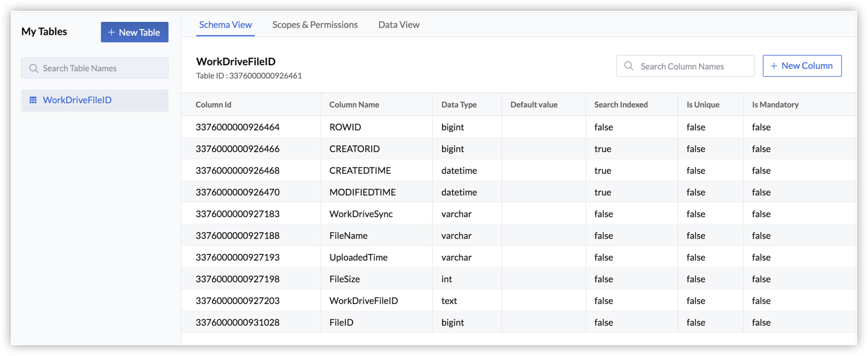Click the Table ID : 3376000000926461 text
The image size is (868, 356).
click(x=249, y=76)
